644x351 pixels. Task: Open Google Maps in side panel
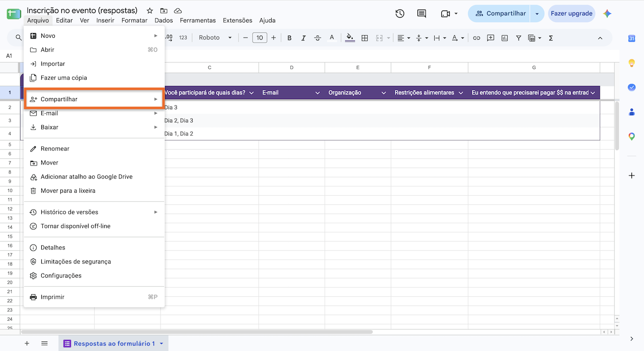click(632, 136)
